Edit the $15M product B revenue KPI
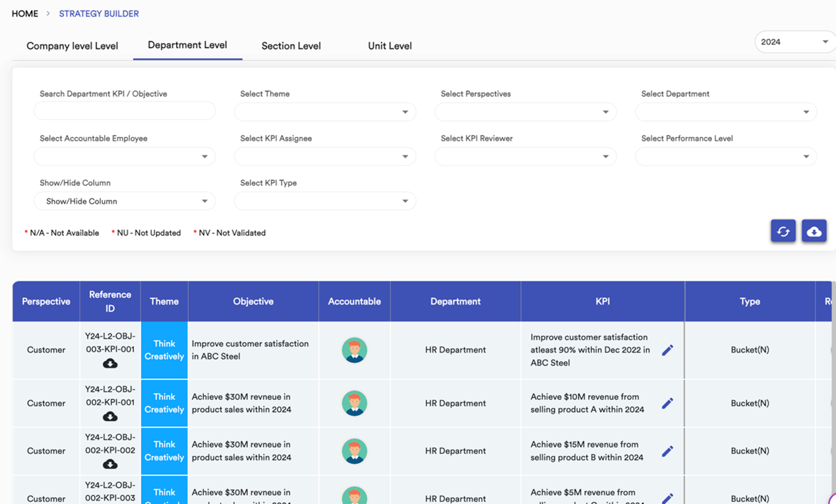Viewport: 836px width, 504px height. coord(667,451)
